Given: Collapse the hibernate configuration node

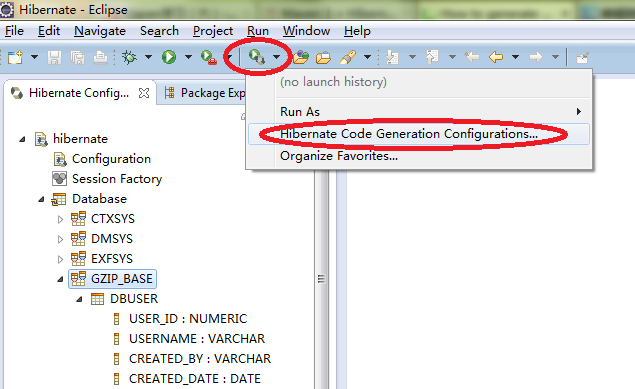Looking at the screenshot, I should point(22,139).
